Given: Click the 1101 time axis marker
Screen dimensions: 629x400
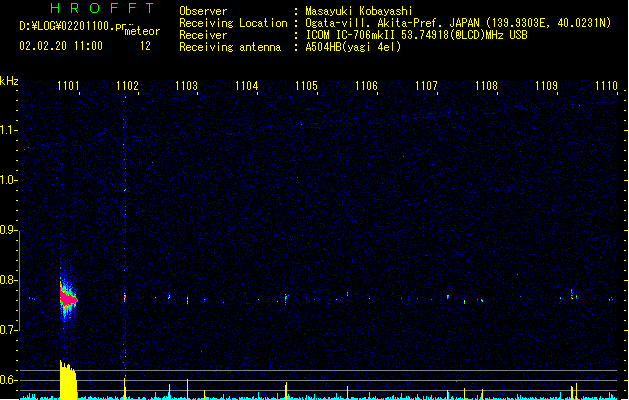Looking at the screenshot, I should [68, 86].
